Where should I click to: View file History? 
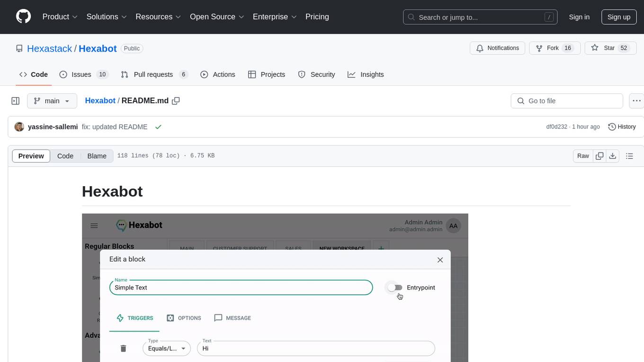(622, 127)
